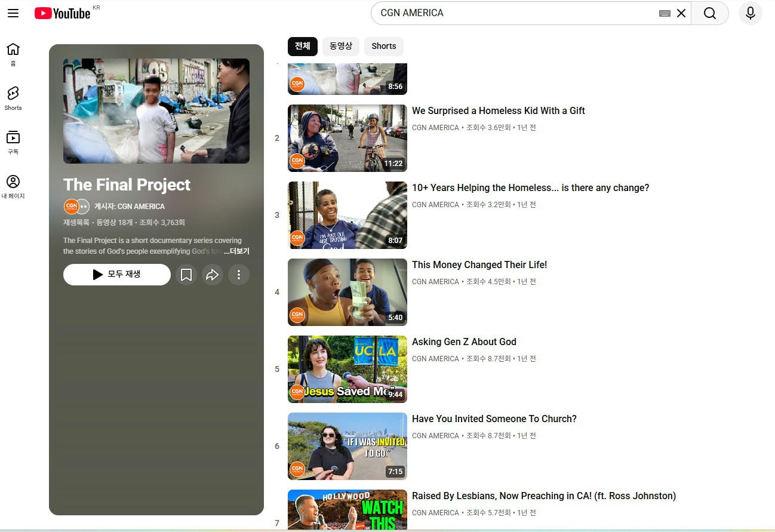Click the magnifier search button
This screenshot has width=775, height=532.
pyautogui.click(x=709, y=13)
